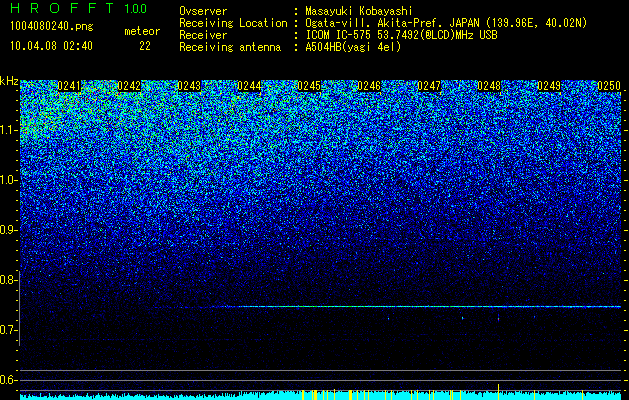Click the 0243 time marker
Screen dimensions: 629x400
tap(189, 86)
